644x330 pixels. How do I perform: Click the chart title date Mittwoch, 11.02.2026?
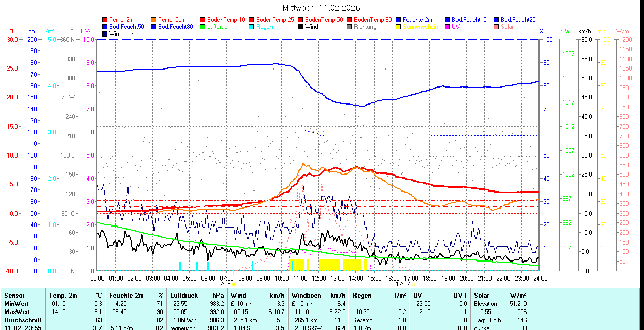click(321, 8)
